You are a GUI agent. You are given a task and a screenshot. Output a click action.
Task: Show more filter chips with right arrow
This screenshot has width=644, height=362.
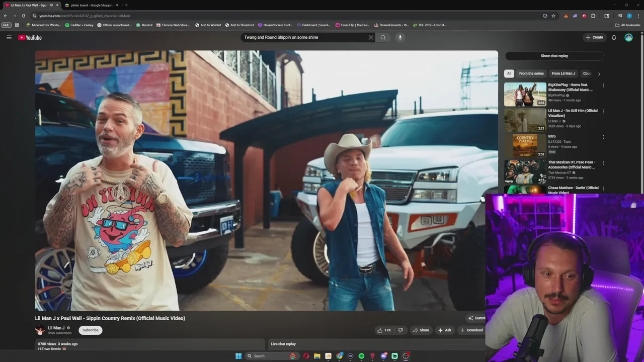point(599,74)
